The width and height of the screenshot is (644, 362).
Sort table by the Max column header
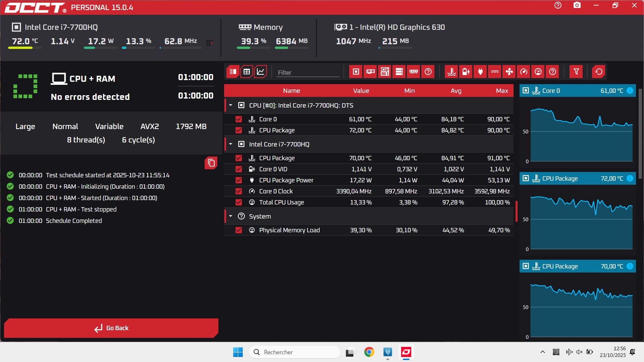coord(502,91)
